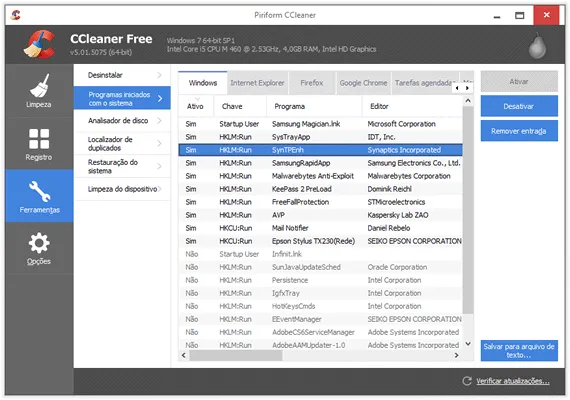Click the Remover entrada button
Image resolution: width=570 pixels, height=400 pixels.
click(x=519, y=131)
